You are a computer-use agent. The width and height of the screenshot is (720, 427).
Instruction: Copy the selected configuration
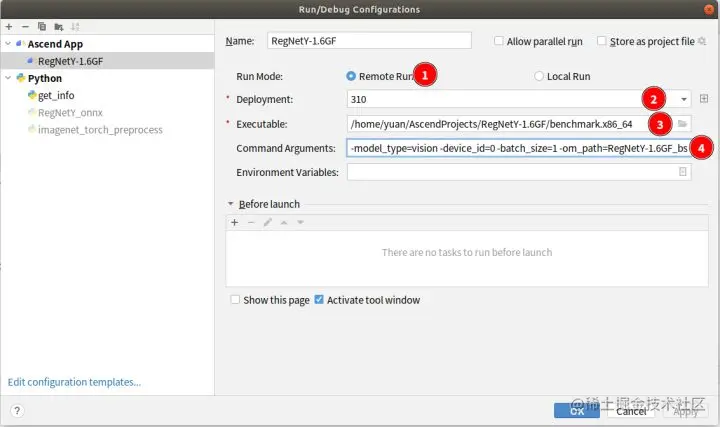tap(42, 27)
